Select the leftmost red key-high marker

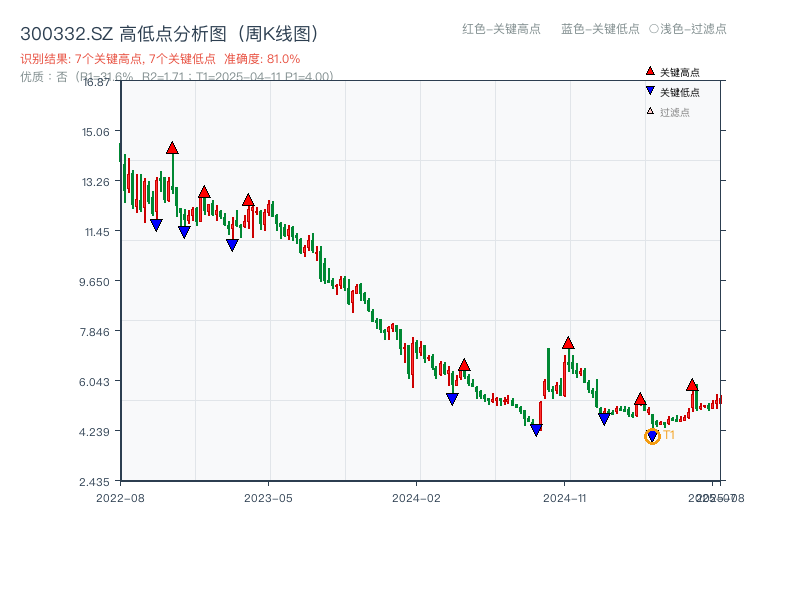172,148
